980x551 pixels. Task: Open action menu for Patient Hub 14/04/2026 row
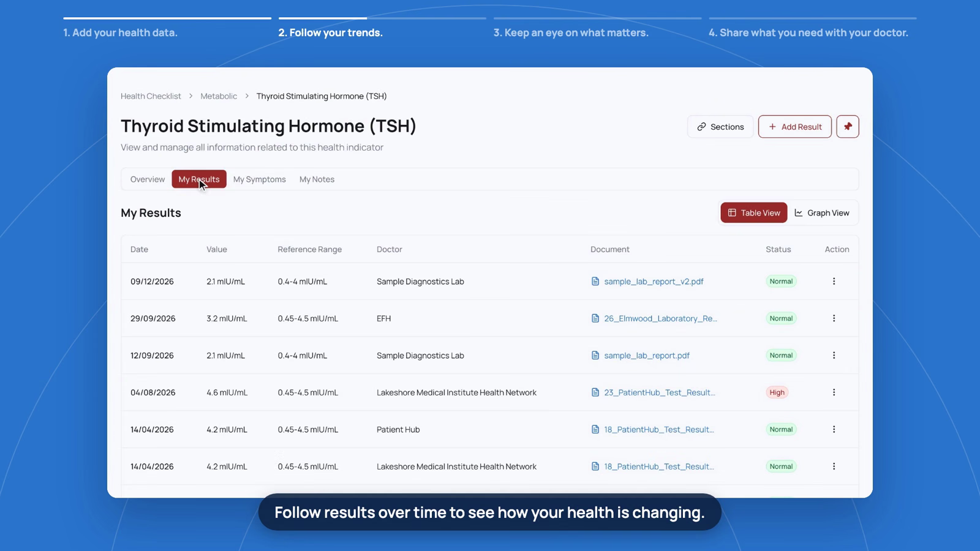(834, 430)
